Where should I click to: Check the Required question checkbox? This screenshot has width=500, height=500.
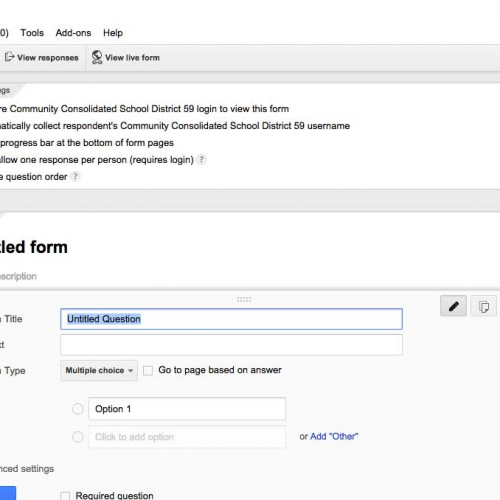pyautogui.click(x=65, y=496)
